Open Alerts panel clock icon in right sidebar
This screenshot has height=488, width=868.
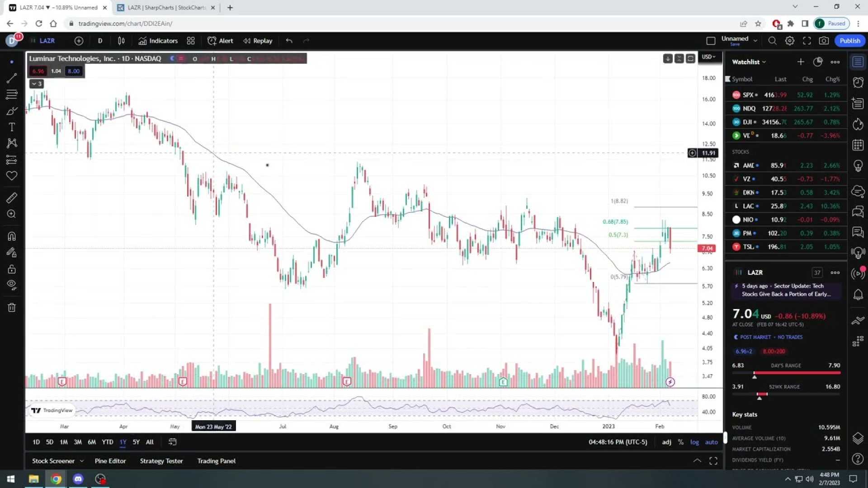click(x=858, y=83)
